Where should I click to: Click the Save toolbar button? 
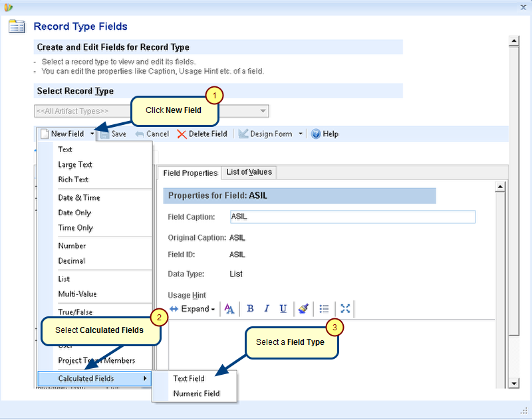[x=114, y=134]
